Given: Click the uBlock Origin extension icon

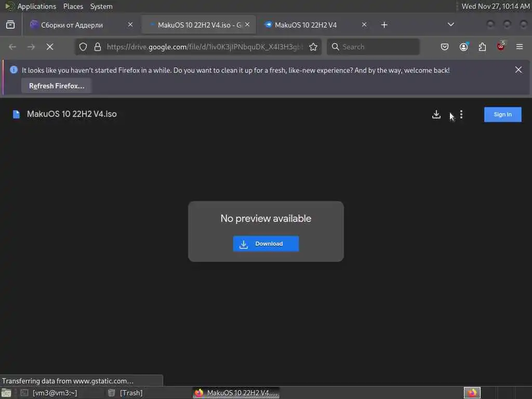Looking at the screenshot, I should (x=501, y=46).
